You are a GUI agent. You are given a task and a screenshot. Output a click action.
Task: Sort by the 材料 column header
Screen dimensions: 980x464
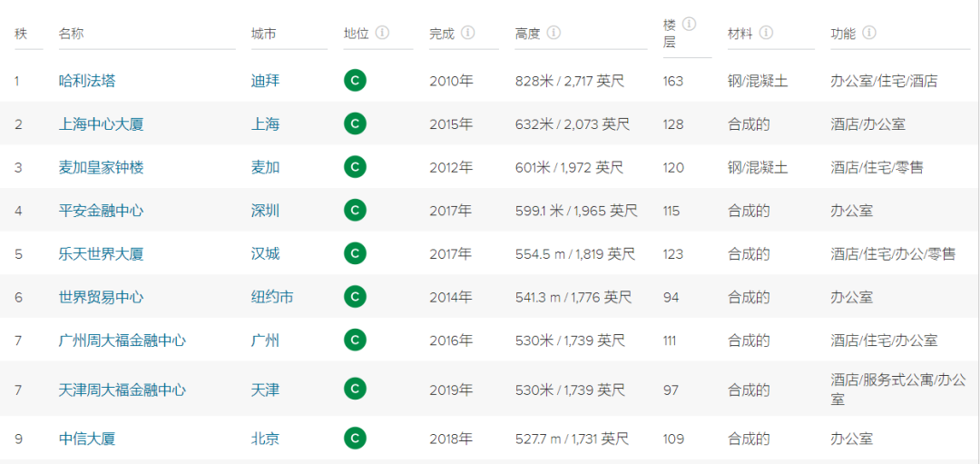pos(740,33)
